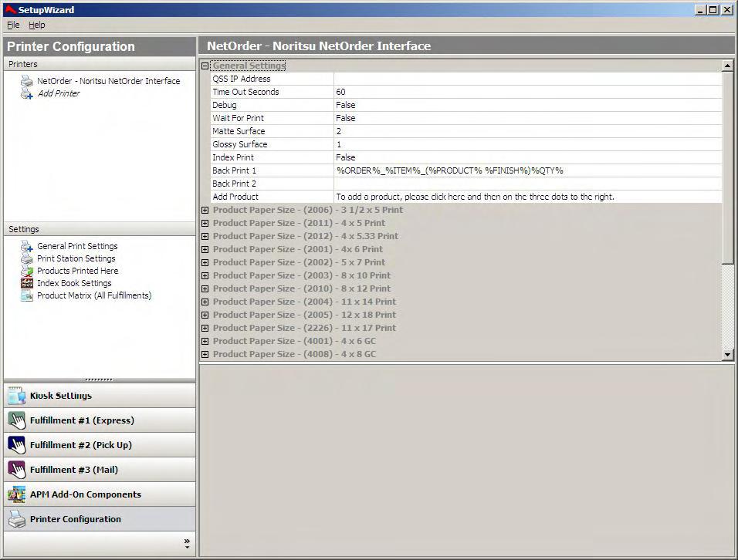The image size is (738, 560).
Task: Click the Index Print value False
Action: (x=527, y=158)
